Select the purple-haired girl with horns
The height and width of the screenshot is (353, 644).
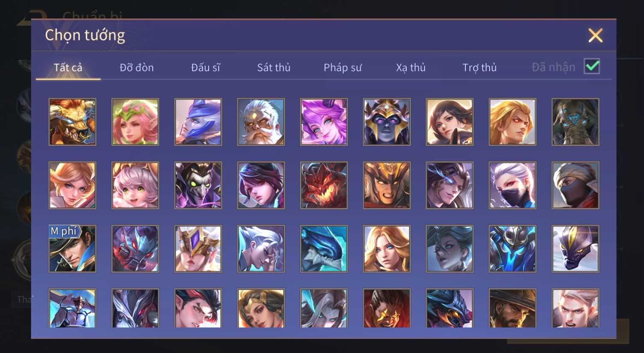click(324, 122)
